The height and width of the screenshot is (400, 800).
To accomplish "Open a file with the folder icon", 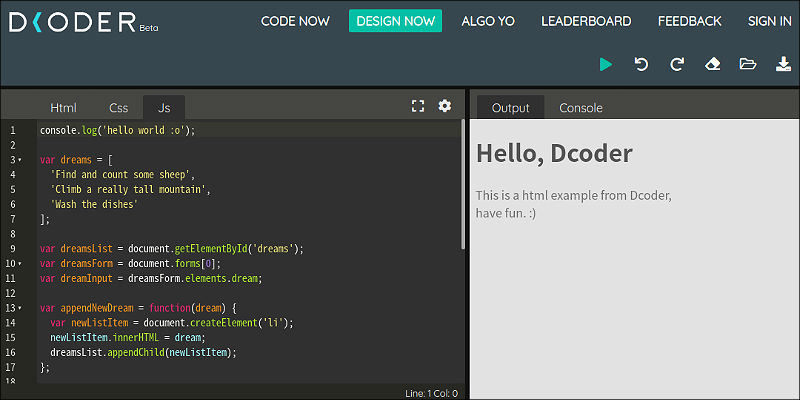I will click(747, 64).
